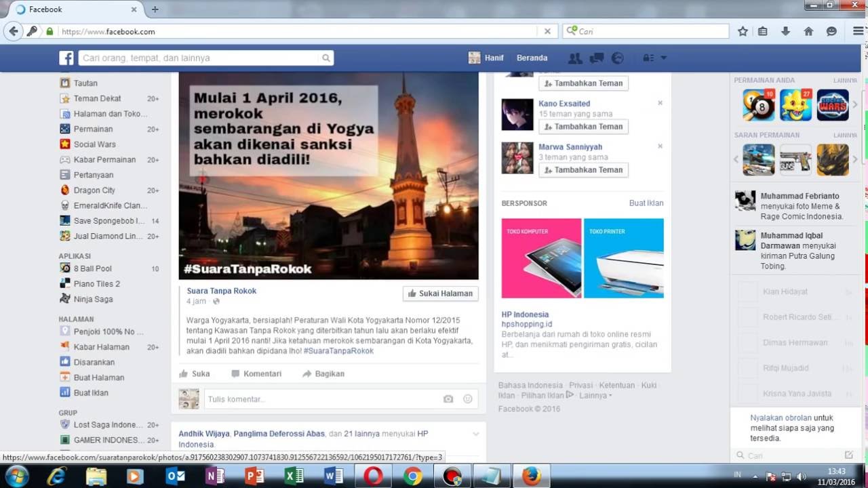Open Firefox hamburger menu
868x488 pixels.
[x=858, y=31]
